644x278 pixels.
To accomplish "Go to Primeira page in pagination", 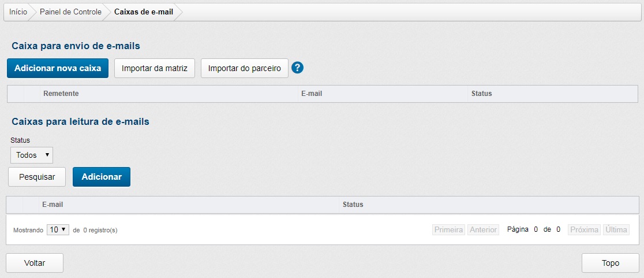I will 449,229.
